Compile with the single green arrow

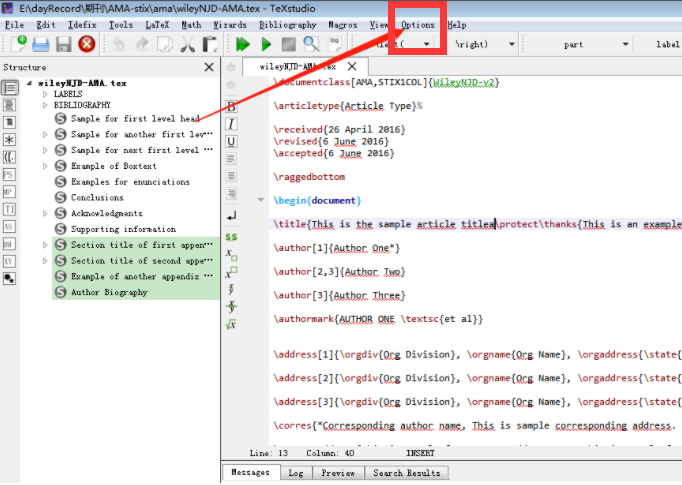click(x=266, y=44)
